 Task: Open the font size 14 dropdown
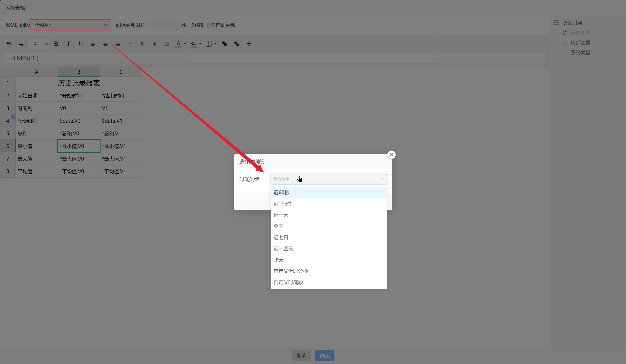39,44
